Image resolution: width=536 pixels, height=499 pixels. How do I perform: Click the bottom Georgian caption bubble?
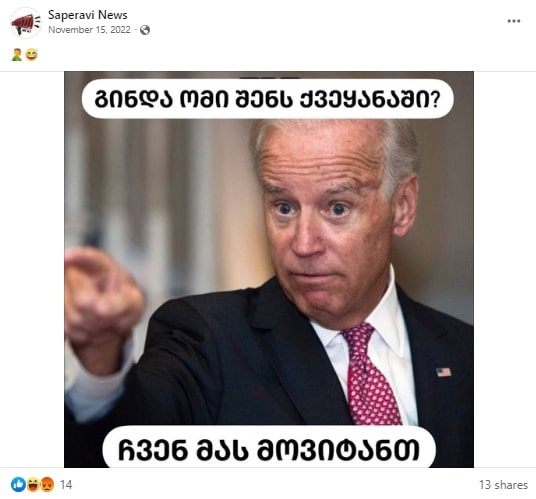click(x=269, y=447)
